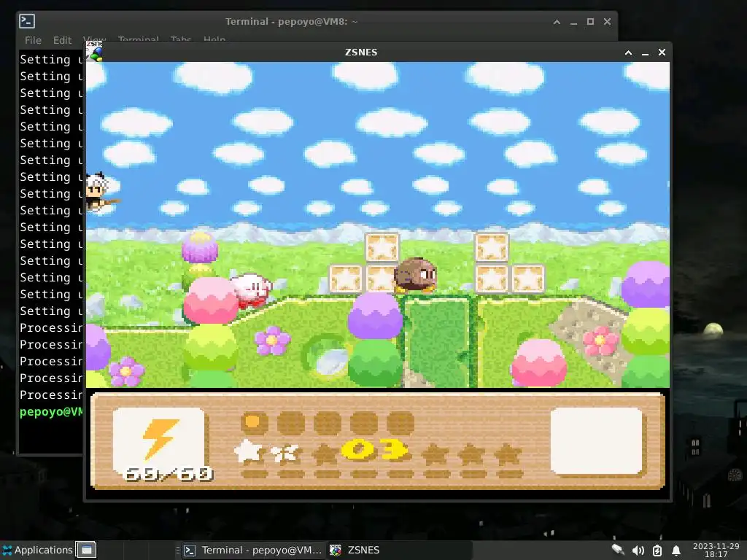
Task: Close the Terminal window
Action: (607, 22)
